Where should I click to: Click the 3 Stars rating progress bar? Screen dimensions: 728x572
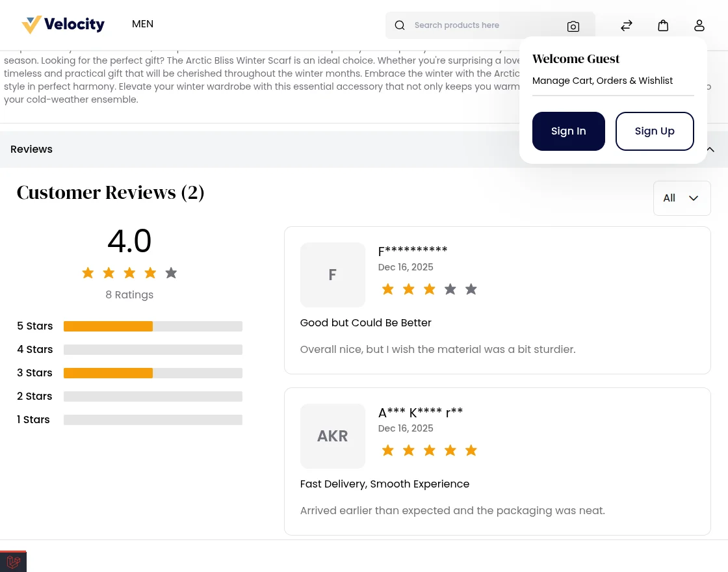click(153, 372)
